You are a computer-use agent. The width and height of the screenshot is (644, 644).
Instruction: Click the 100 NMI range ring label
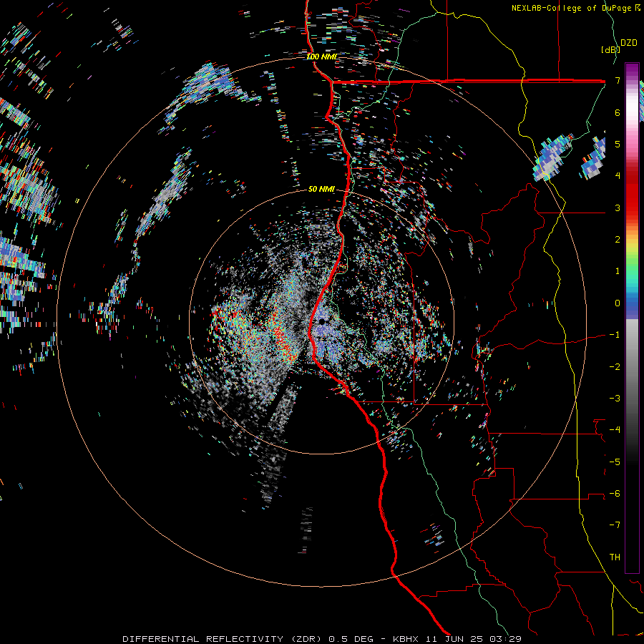321,57
